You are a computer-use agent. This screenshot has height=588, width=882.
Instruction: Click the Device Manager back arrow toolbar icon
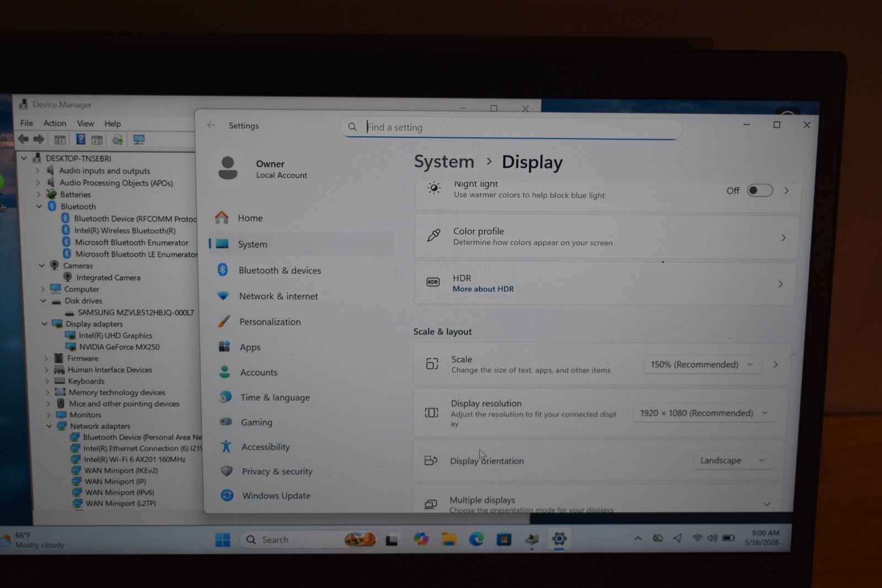[x=23, y=139]
